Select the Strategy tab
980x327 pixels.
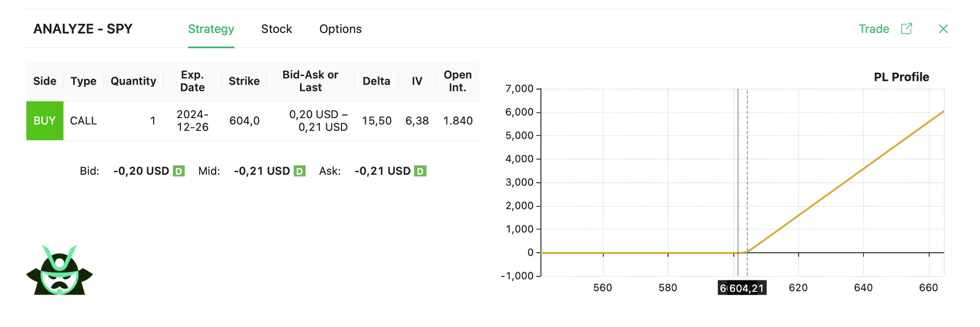(x=211, y=29)
